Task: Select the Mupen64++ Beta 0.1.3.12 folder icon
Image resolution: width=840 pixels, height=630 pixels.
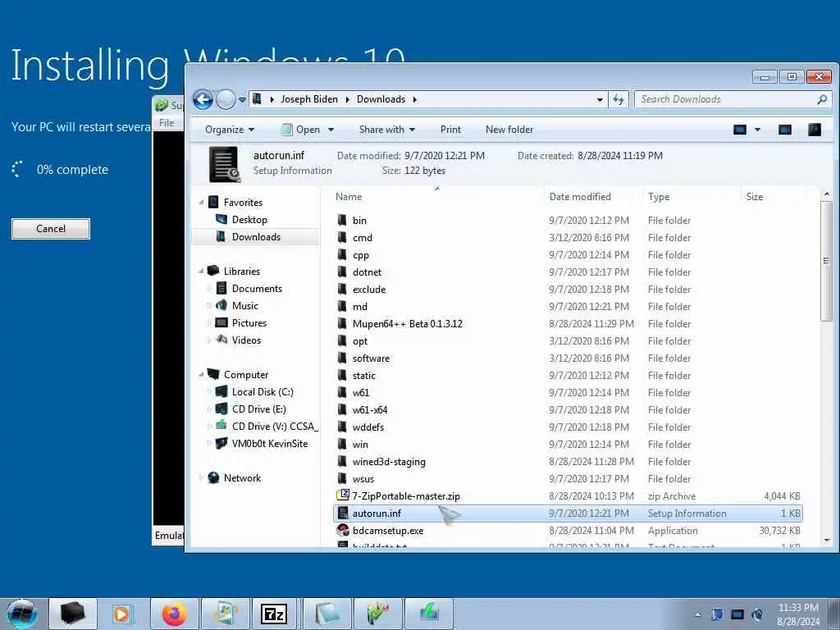Action: 342,323
